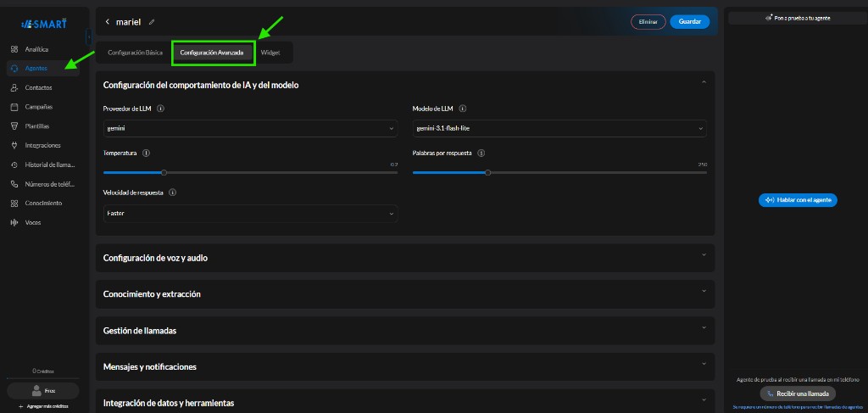Click Agregar más créditos
The height and width of the screenshot is (413, 868).
tap(43, 406)
